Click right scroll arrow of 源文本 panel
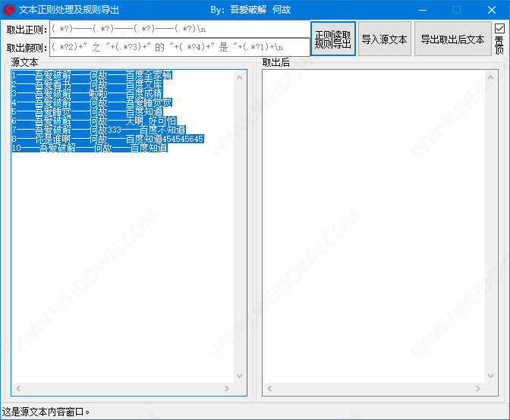The height and width of the screenshot is (420, 510). click(x=228, y=389)
